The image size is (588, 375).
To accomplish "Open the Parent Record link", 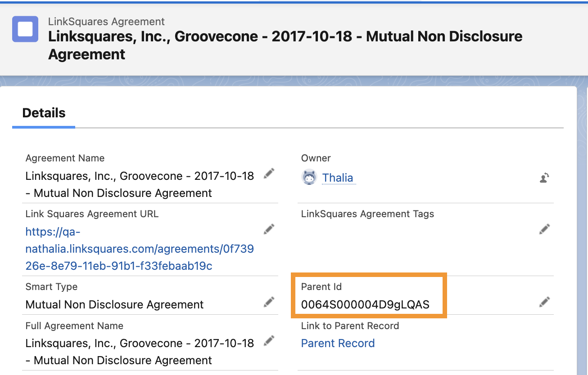I will (x=338, y=343).
